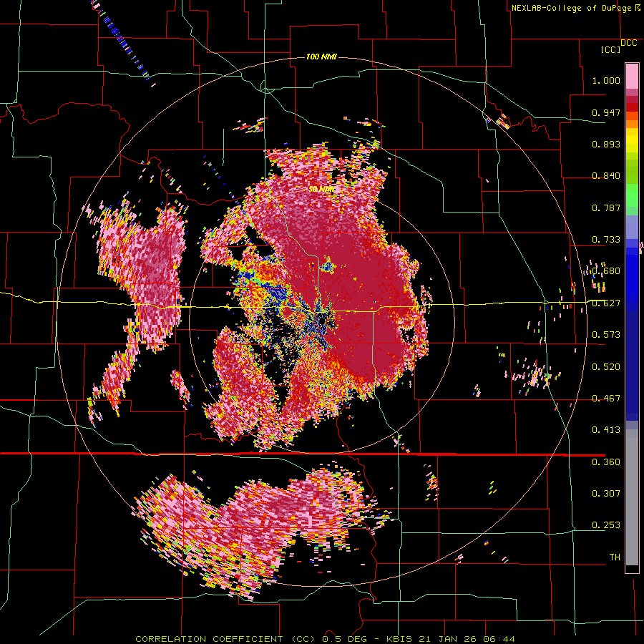Click the 0.360 legend value
Viewport: 644px width, 644px height.
tap(606, 462)
